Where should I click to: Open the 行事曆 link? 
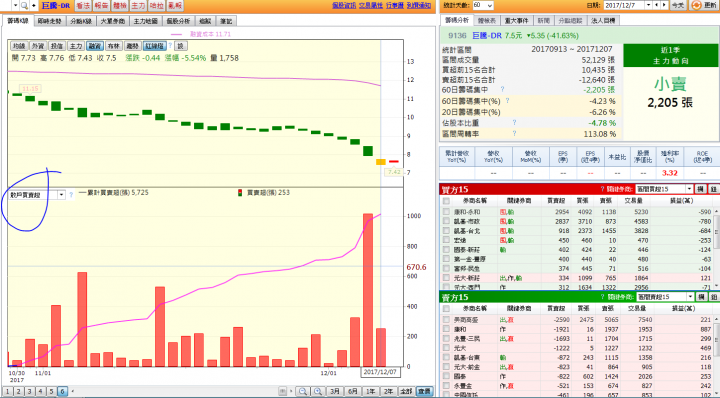click(x=394, y=6)
